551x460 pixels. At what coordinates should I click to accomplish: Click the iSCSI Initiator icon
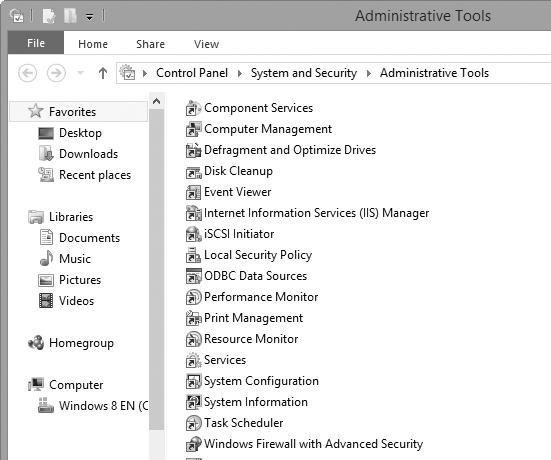pos(193,234)
